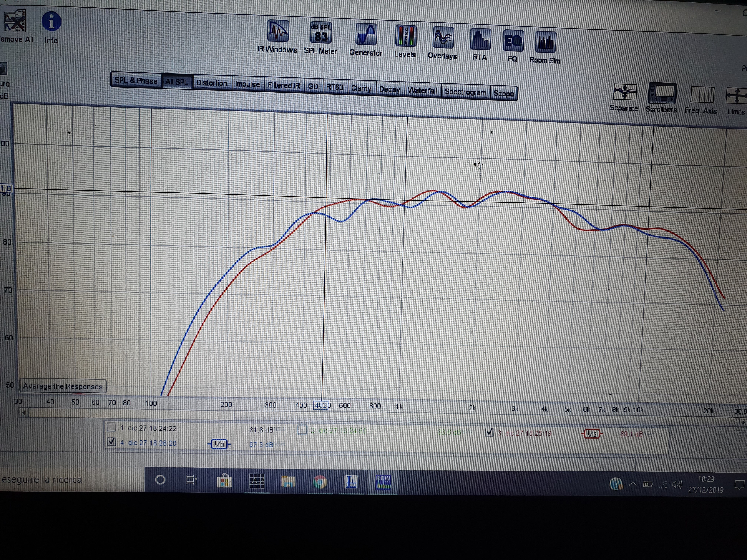Click the 87,3 dB value of measurement 4
Image resolution: width=747 pixels, height=560 pixels.
coord(261,445)
